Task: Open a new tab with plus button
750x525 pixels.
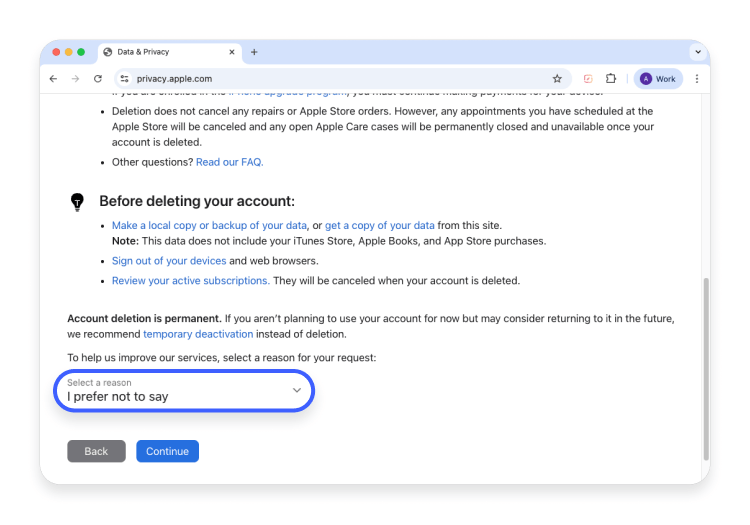Action: click(x=254, y=52)
